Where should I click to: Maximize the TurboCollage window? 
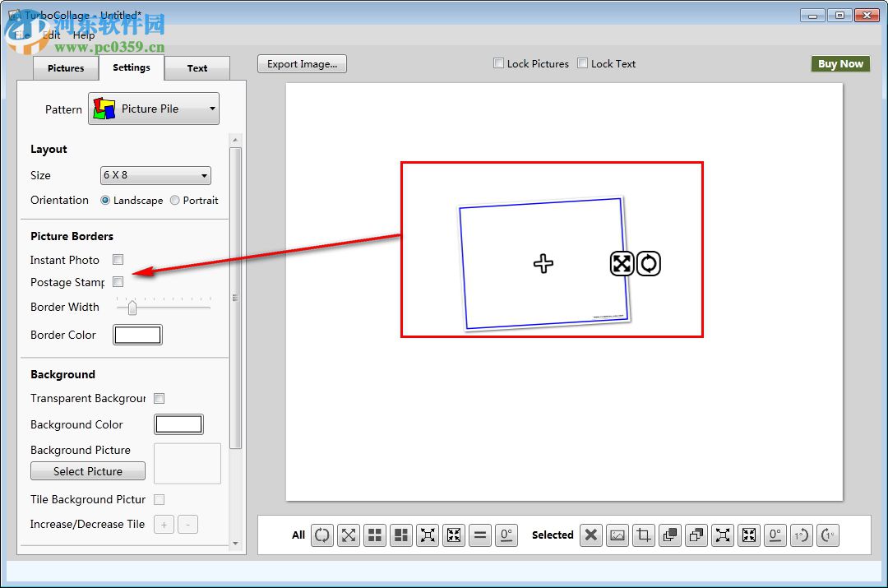tap(839, 16)
